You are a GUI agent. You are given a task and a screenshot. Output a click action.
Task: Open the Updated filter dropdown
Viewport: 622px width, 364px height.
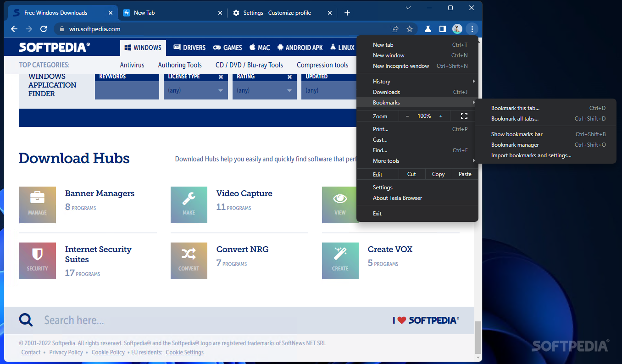tap(329, 90)
